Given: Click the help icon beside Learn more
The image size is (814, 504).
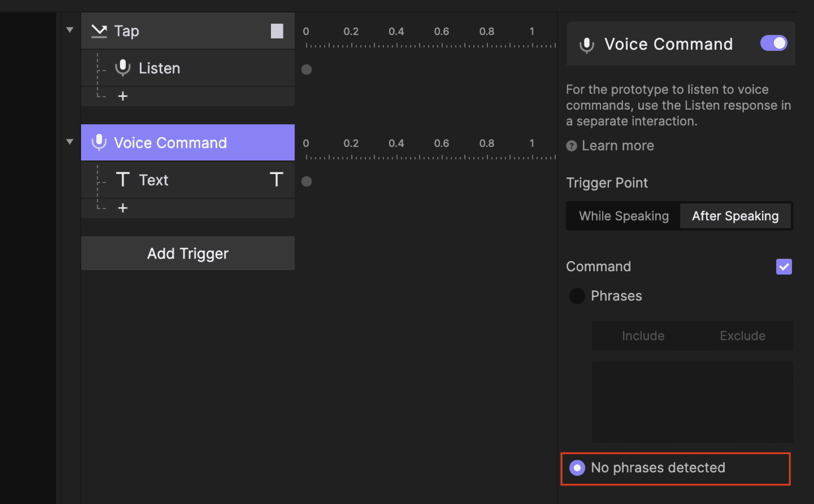Looking at the screenshot, I should click(x=571, y=146).
